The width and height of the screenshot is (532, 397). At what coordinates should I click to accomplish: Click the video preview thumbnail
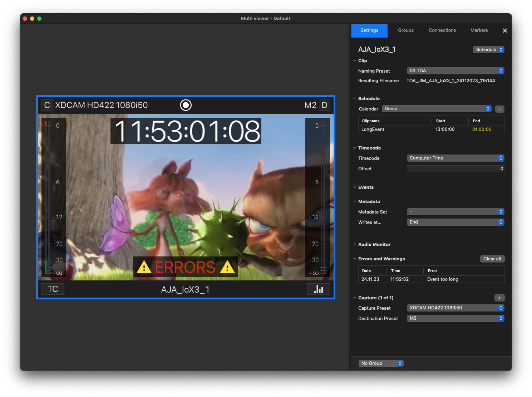coord(186,197)
